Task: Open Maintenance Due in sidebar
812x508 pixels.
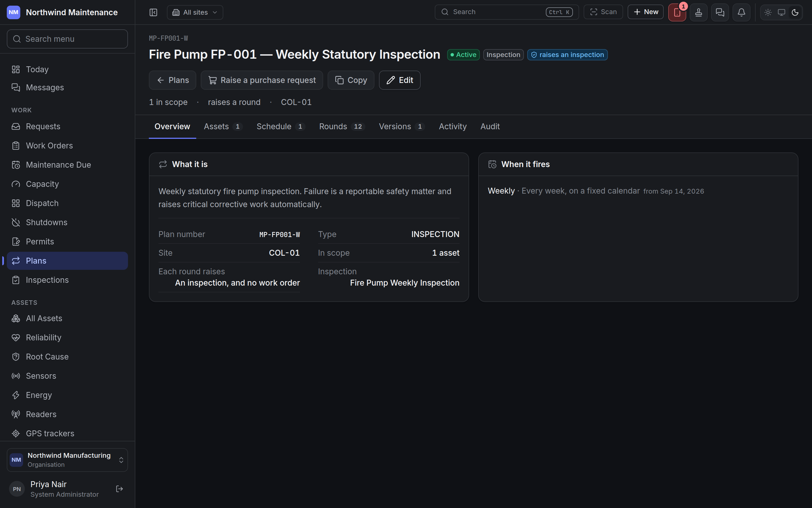Action: [67, 165]
